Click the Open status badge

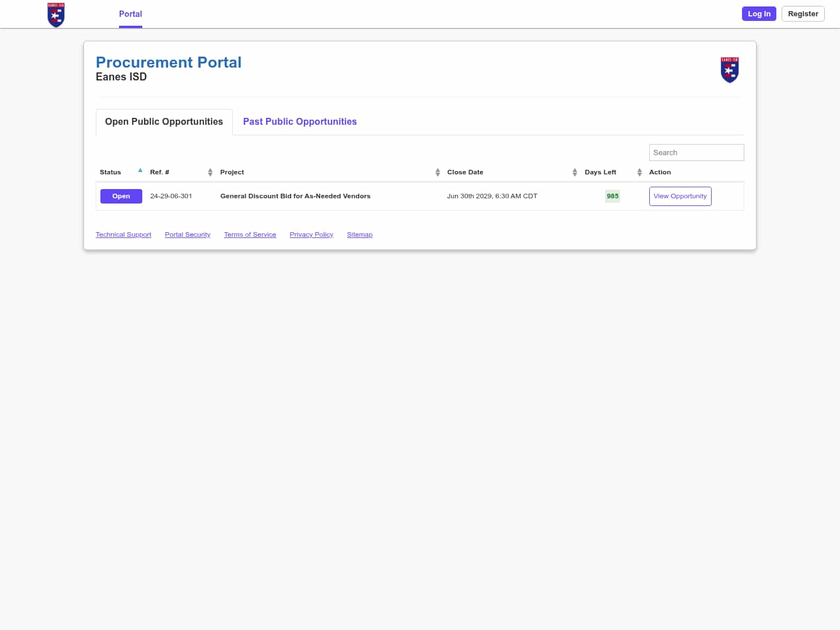[x=121, y=196]
